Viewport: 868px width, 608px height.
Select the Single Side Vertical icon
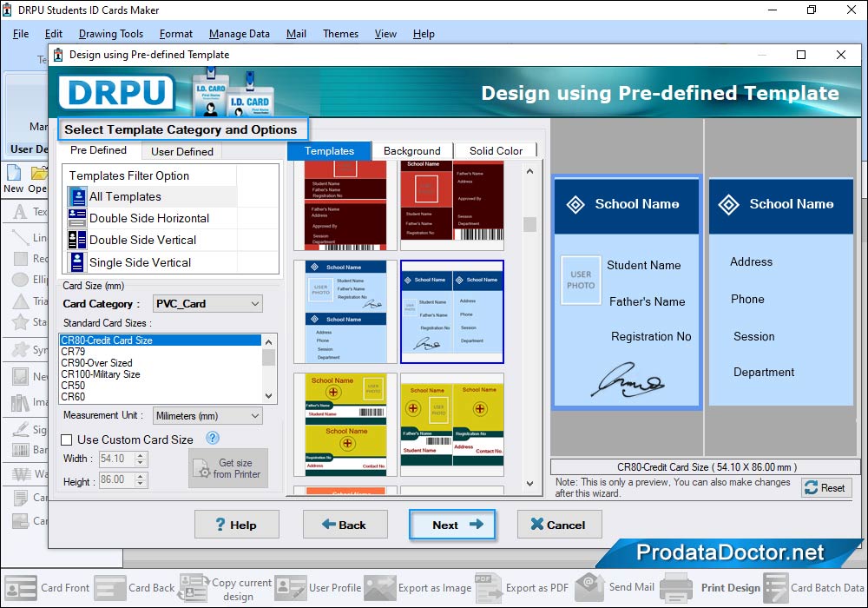coord(77,262)
